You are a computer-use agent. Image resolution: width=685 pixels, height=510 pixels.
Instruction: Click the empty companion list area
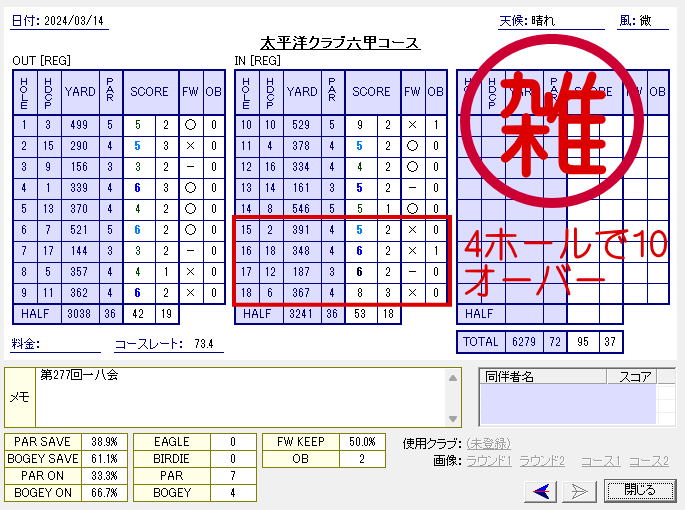tap(566, 404)
